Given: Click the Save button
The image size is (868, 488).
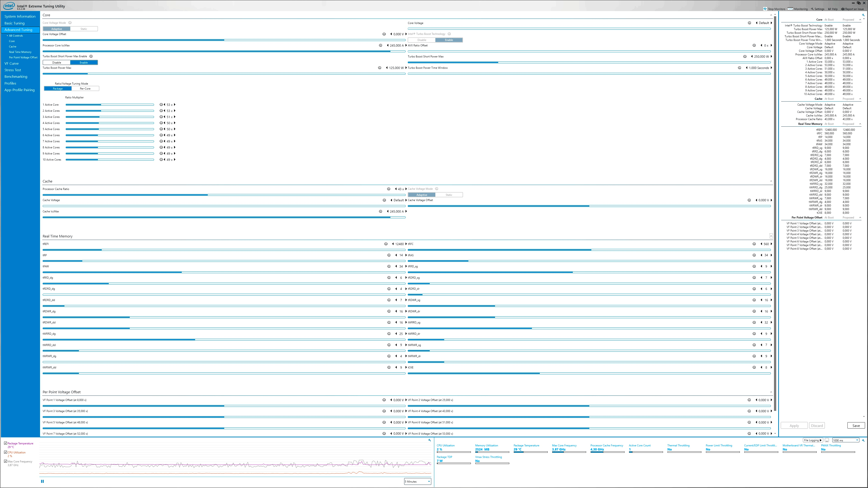Looking at the screenshot, I should (856, 426).
